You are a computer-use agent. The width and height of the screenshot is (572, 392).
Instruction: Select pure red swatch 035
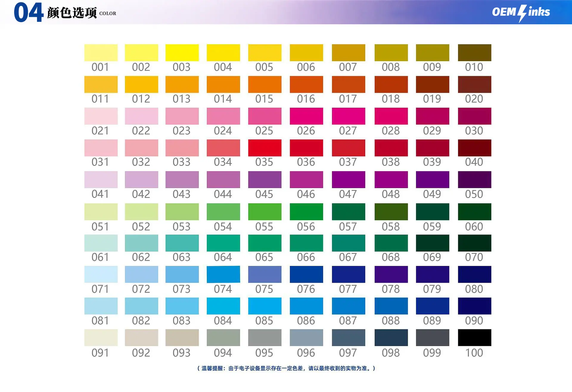pyautogui.click(x=265, y=148)
